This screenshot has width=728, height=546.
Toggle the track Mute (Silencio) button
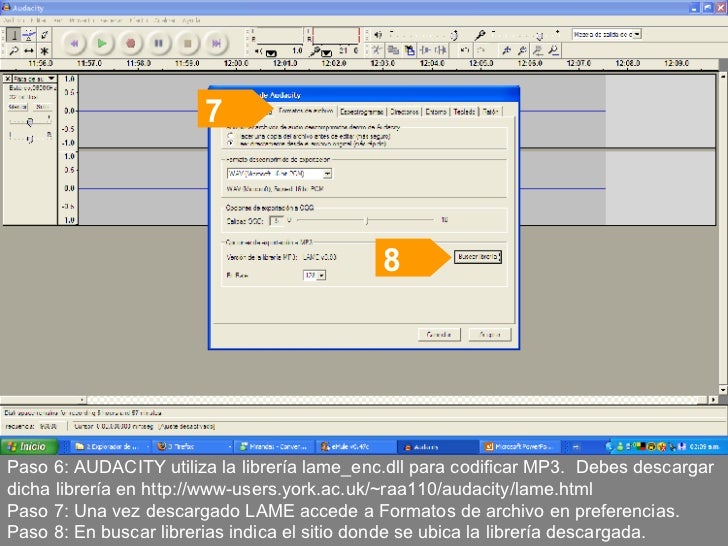click(18, 107)
